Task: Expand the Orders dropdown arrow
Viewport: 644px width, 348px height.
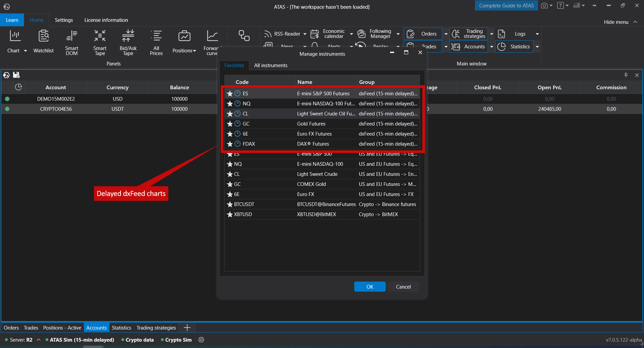Action: [x=446, y=34]
